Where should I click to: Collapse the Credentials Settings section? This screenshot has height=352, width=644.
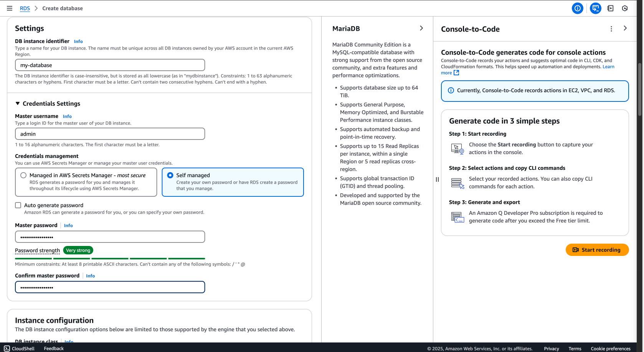point(18,103)
